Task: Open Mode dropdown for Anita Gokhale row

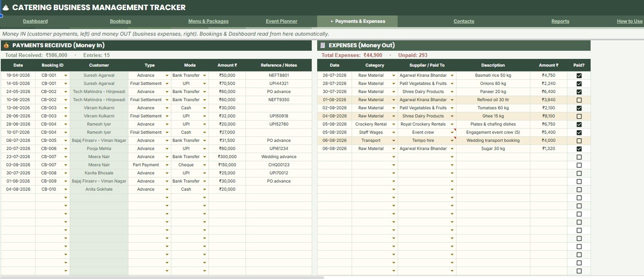Action: click(204, 189)
